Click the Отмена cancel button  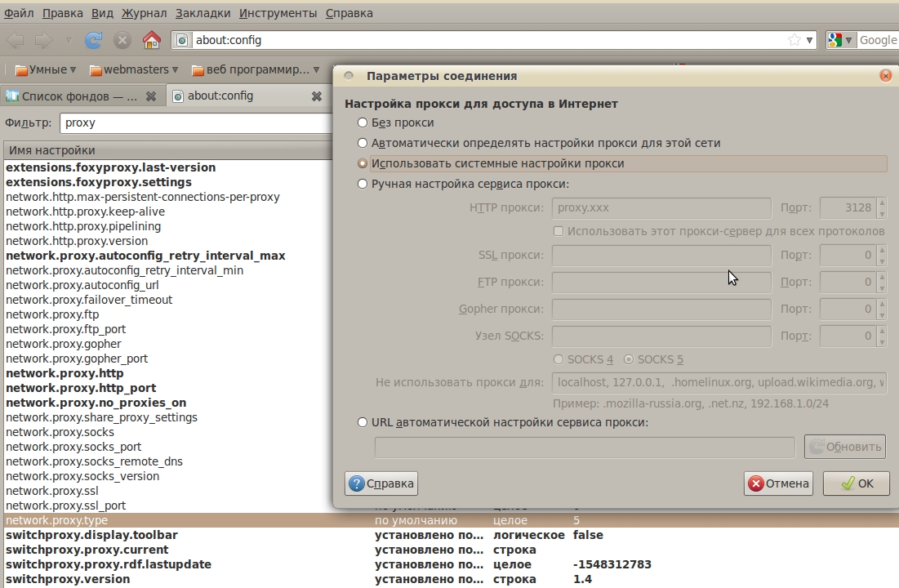[x=778, y=483]
